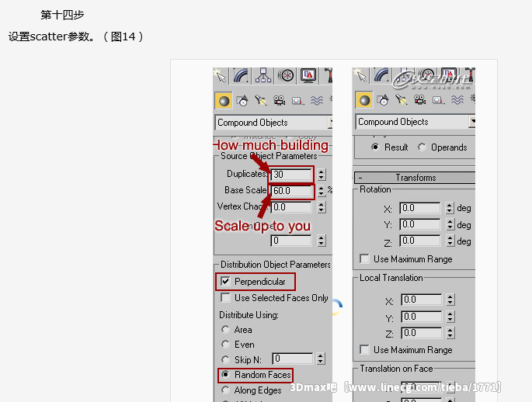The height and width of the screenshot is (402, 532).
Task: Click the Local Translation Y spinner
Action: pyautogui.click(x=450, y=317)
